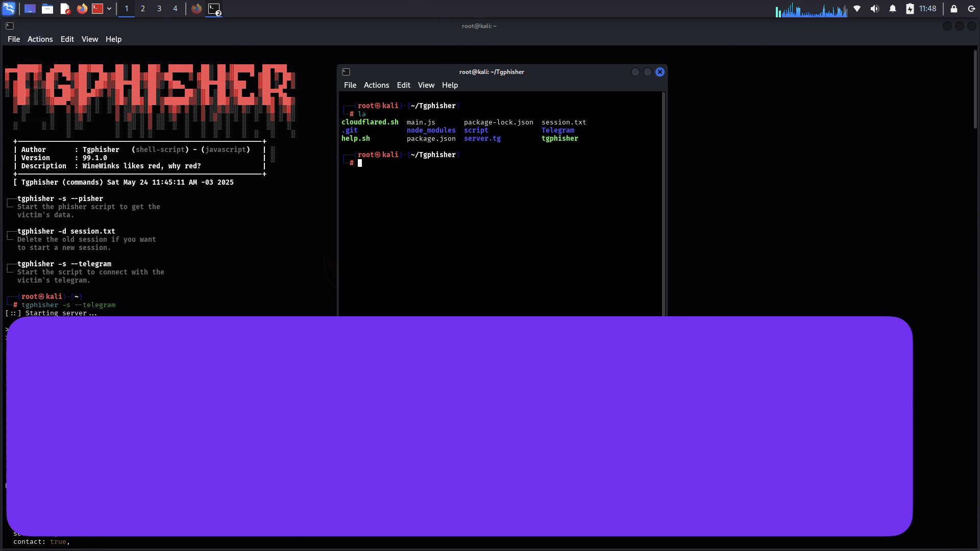Screen dimensions: 980x551
Task: Switch to workspace 2
Action: [143, 9]
